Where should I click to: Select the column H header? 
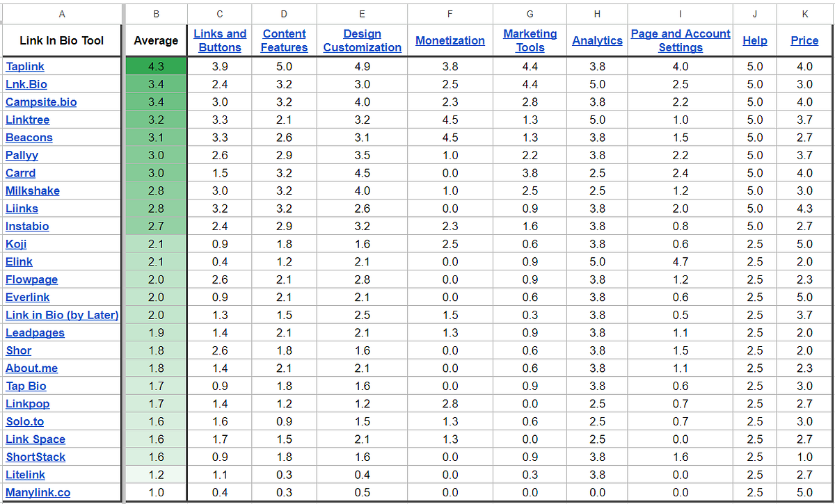pos(597,13)
